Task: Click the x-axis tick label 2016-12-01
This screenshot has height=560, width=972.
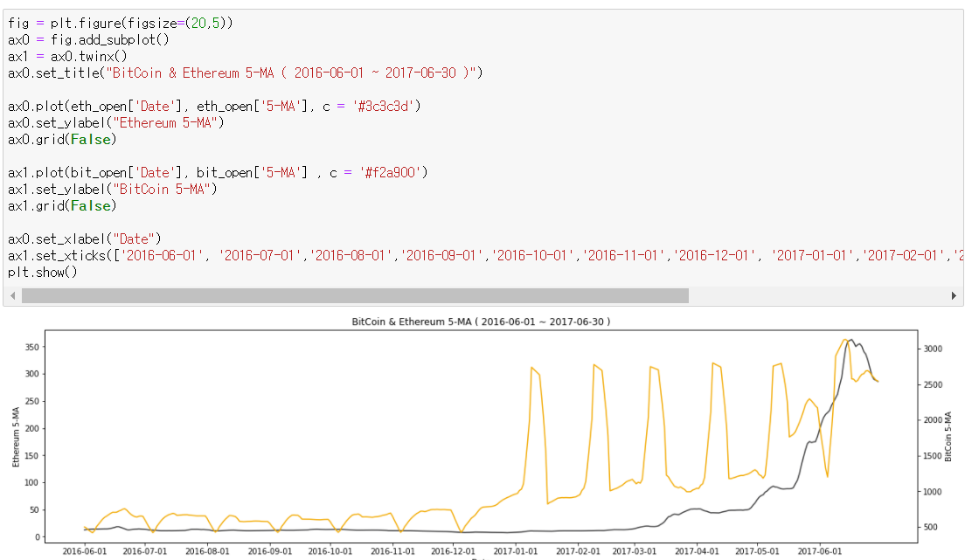Action: (453, 550)
